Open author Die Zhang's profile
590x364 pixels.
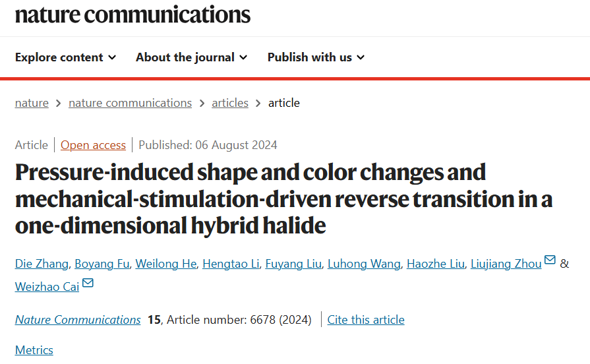[x=42, y=264]
